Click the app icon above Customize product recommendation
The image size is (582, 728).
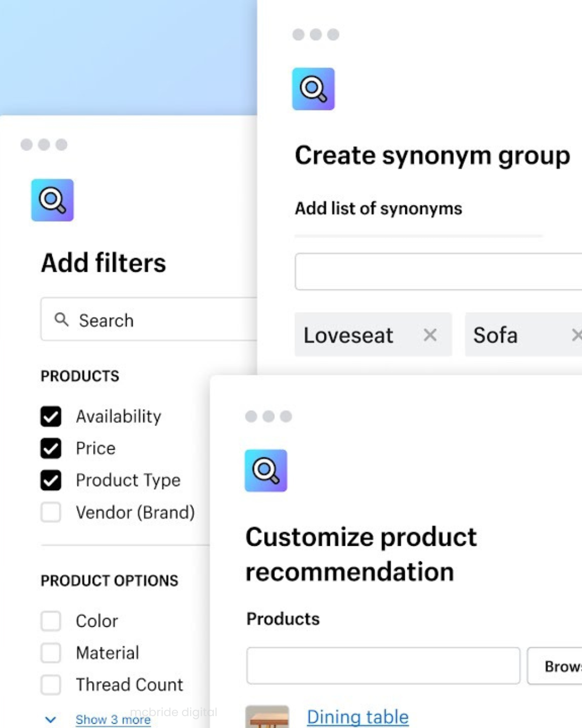click(266, 470)
